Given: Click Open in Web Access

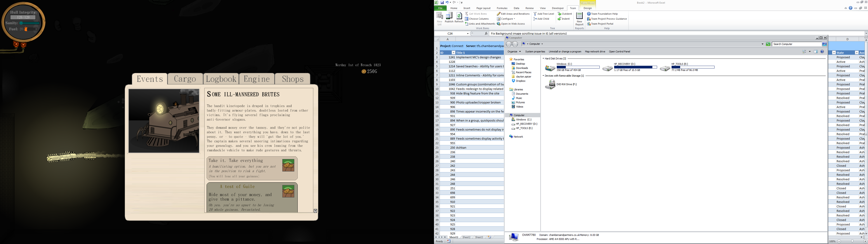Looking at the screenshot, I should coord(511,24).
